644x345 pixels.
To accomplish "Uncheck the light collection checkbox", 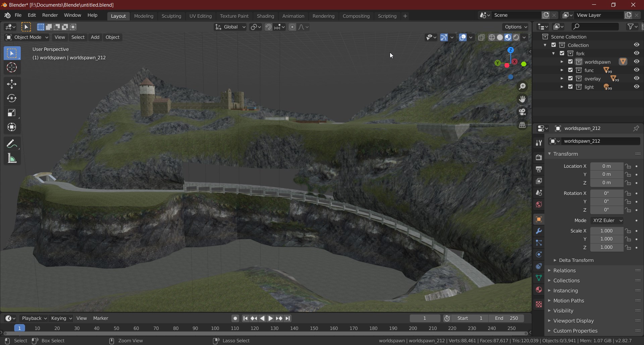I will [x=570, y=87].
